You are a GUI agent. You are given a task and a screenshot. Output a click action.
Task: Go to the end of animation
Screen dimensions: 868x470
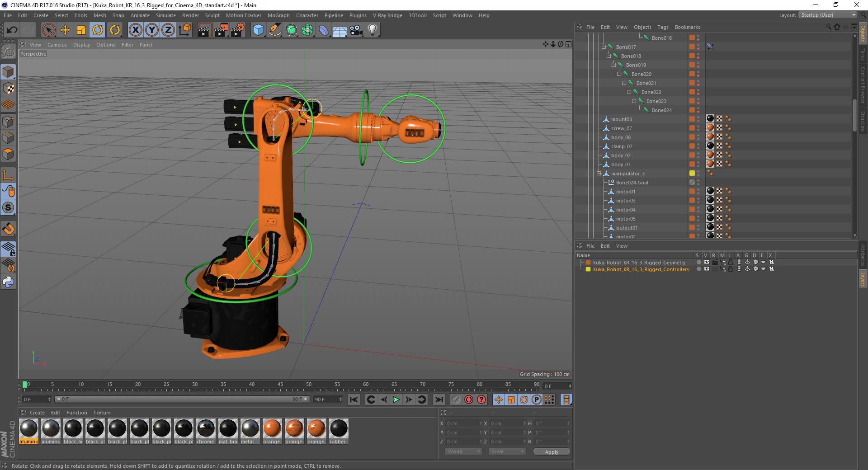click(x=439, y=399)
